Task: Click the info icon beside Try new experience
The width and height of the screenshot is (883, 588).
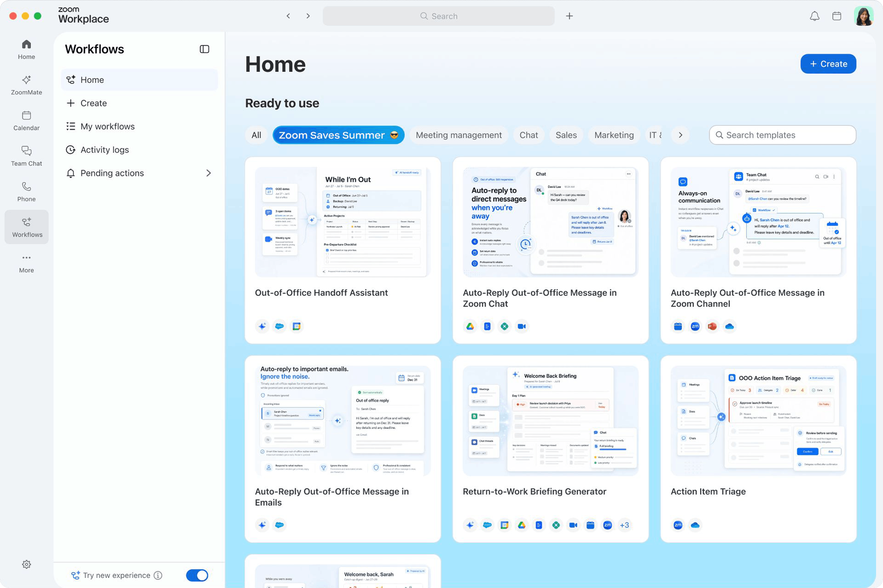Action: click(x=158, y=575)
